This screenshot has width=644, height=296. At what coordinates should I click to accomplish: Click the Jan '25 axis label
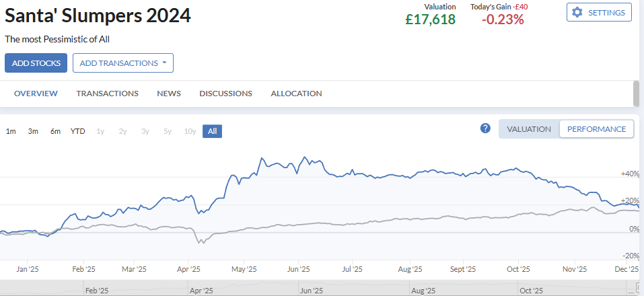[x=27, y=269]
